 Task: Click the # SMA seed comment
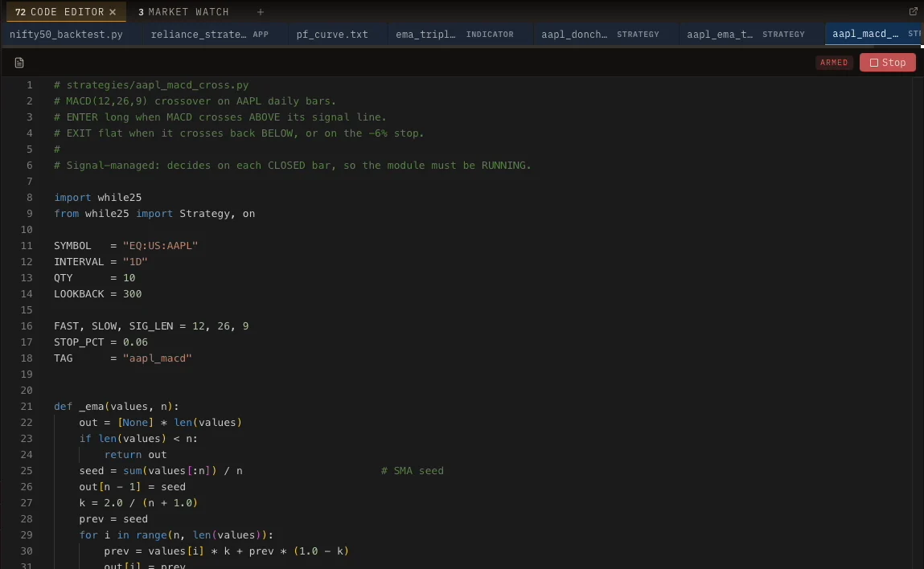click(x=412, y=471)
